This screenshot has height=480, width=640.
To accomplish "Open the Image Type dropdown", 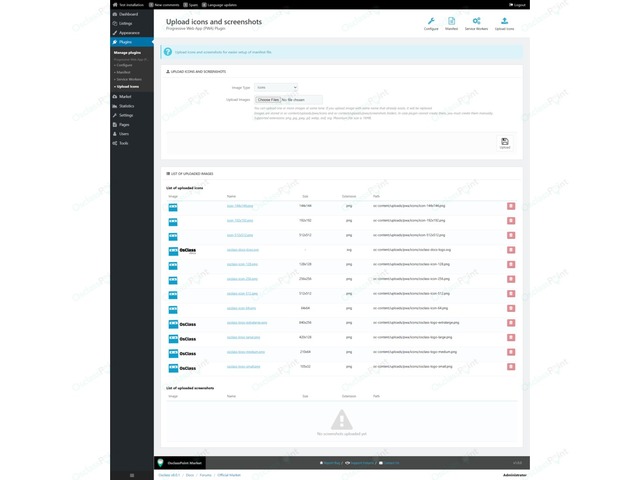I will tap(276, 87).
